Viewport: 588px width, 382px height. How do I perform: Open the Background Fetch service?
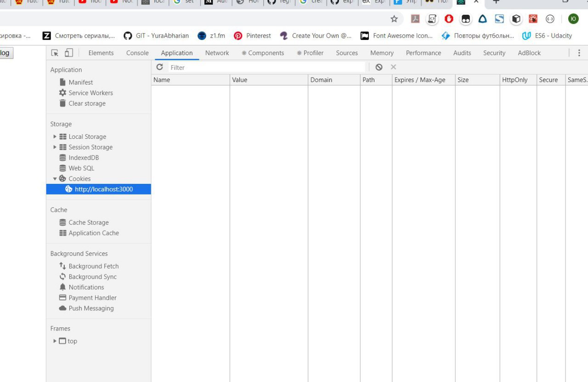pos(89,266)
